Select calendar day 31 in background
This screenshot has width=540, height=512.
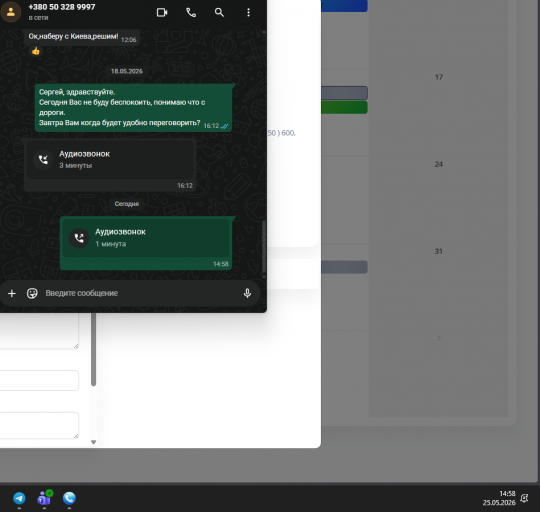[x=438, y=251]
